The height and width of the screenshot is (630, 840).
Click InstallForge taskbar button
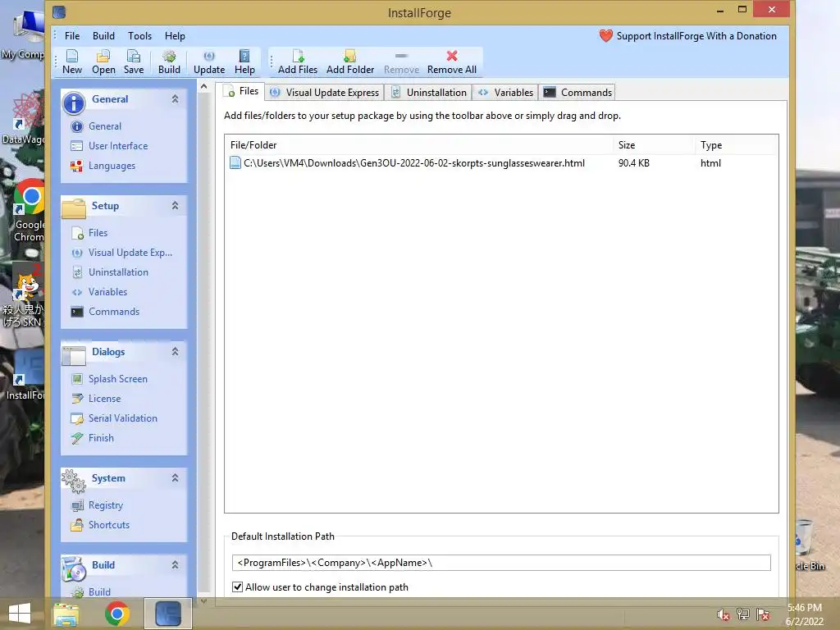click(167, 614)
